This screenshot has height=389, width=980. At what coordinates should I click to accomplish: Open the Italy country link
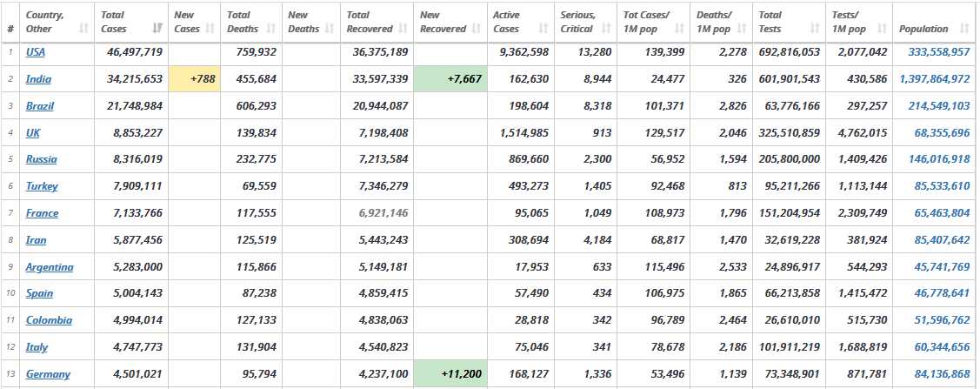point(37,347)
